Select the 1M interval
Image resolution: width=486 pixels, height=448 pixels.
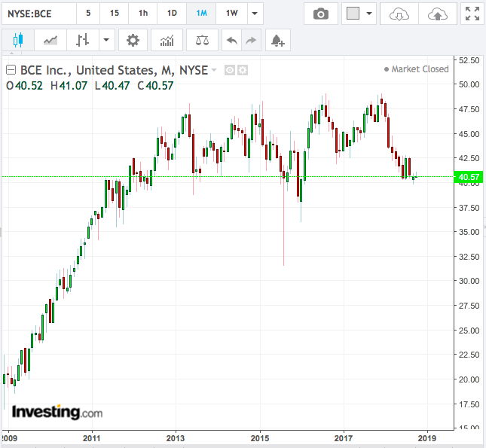click(201, 14)
